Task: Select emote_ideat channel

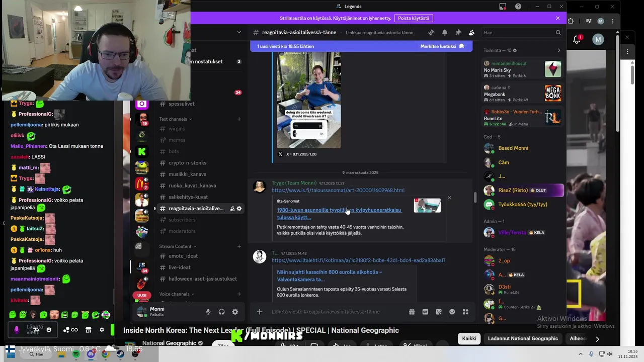Action: pos(200,256)
